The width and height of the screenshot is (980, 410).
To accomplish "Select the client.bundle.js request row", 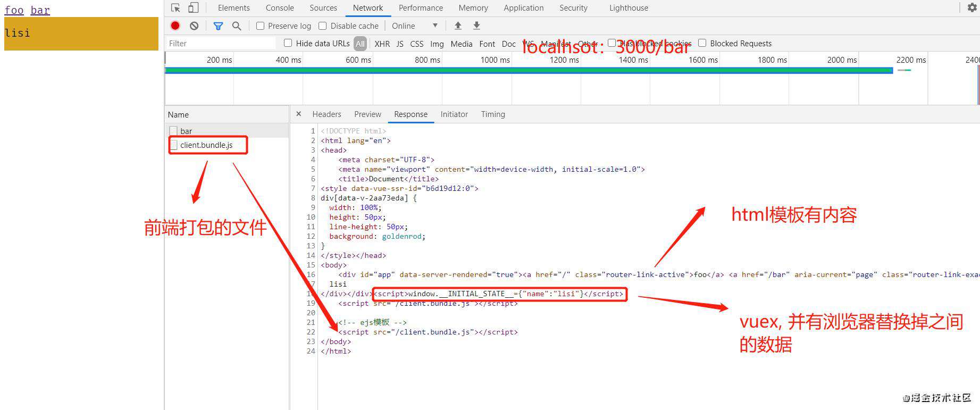I will tap(227, 145).
